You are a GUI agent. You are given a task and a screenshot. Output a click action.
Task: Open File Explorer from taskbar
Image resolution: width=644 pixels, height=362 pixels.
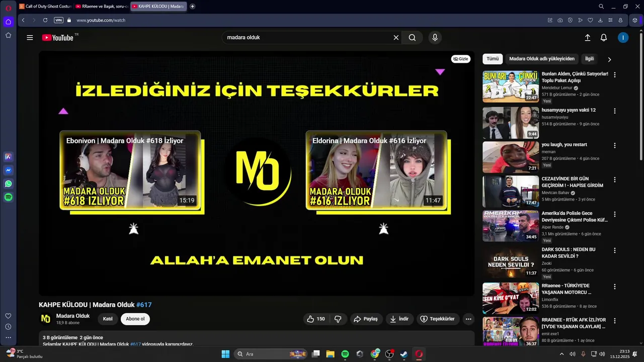[331, 354]
